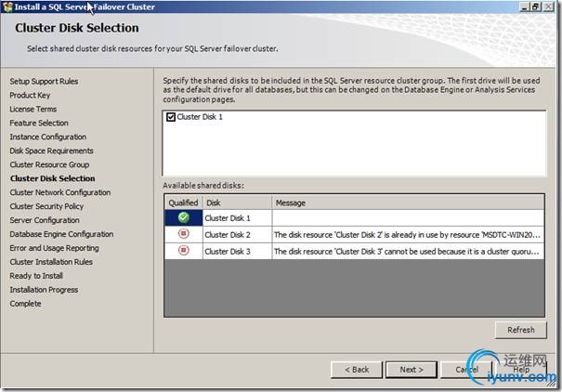Select the Complete step

coord(25,304)
